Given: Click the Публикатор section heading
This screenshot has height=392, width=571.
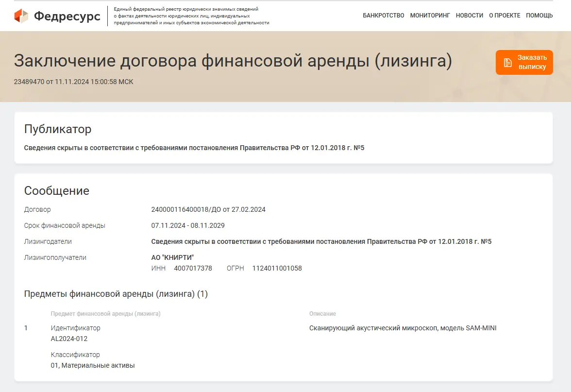Looking at the screenshot, I should (57, 129).
